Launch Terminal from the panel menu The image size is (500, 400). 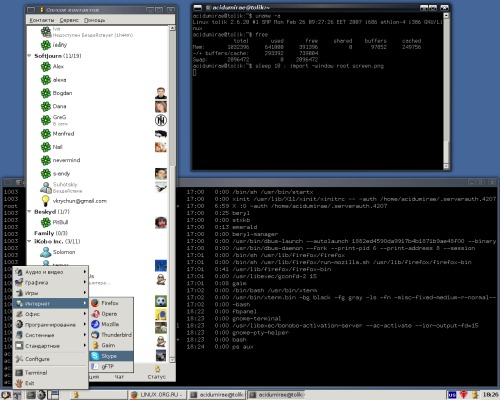[51, 373]
